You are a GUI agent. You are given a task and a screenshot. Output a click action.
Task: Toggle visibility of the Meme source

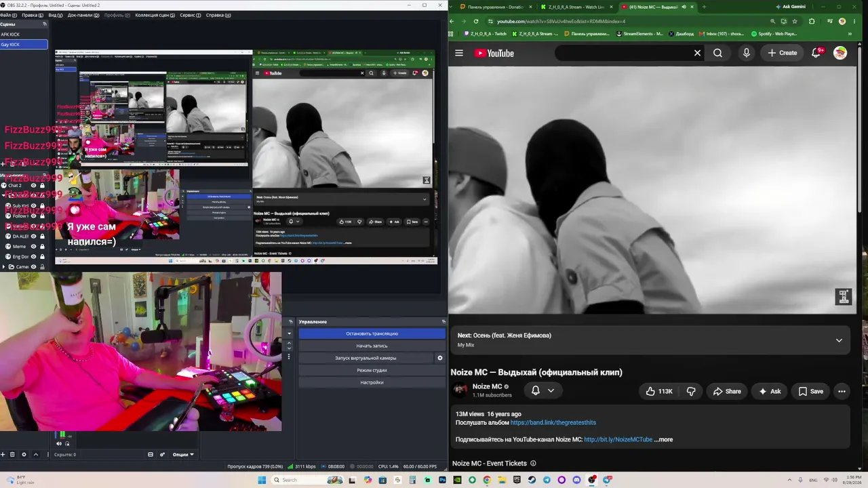(x=33, y=246)
